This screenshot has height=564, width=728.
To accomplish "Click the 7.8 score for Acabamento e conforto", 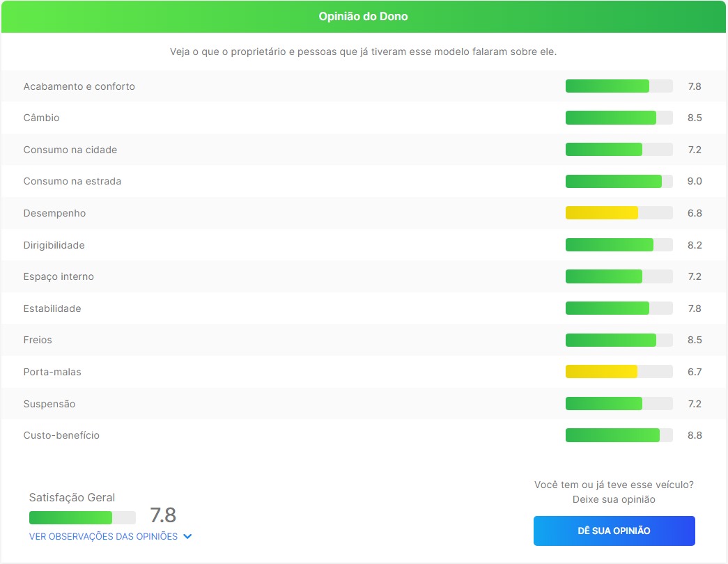I will click(x=695, y=86).
